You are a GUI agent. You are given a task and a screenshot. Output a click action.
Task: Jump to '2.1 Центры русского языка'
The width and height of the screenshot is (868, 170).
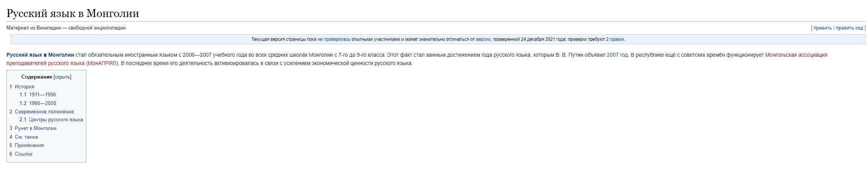coord(51,120)
